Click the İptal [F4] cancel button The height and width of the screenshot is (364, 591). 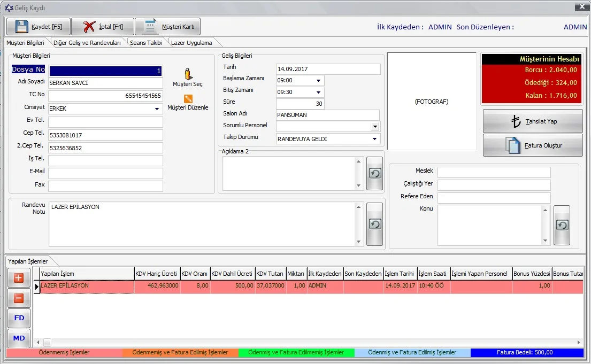pyautogui.click(x=103, y=27)
